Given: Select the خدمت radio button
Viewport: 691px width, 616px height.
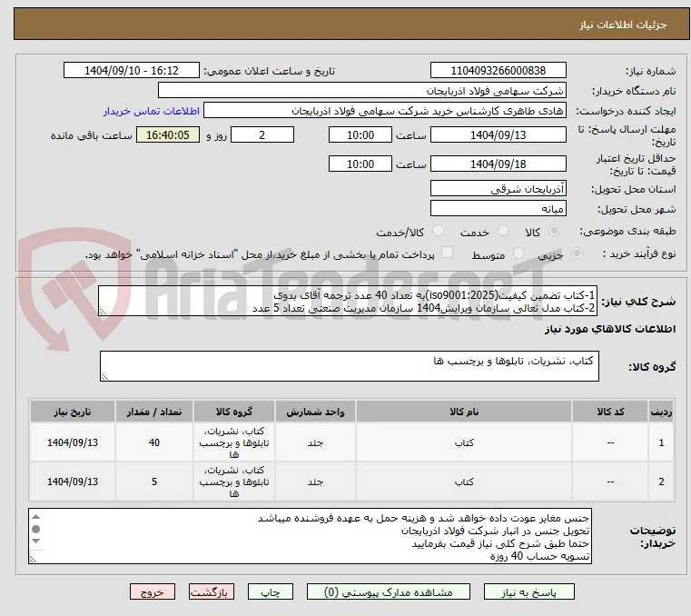Looking at the screenshot, I should pos(503,231).
